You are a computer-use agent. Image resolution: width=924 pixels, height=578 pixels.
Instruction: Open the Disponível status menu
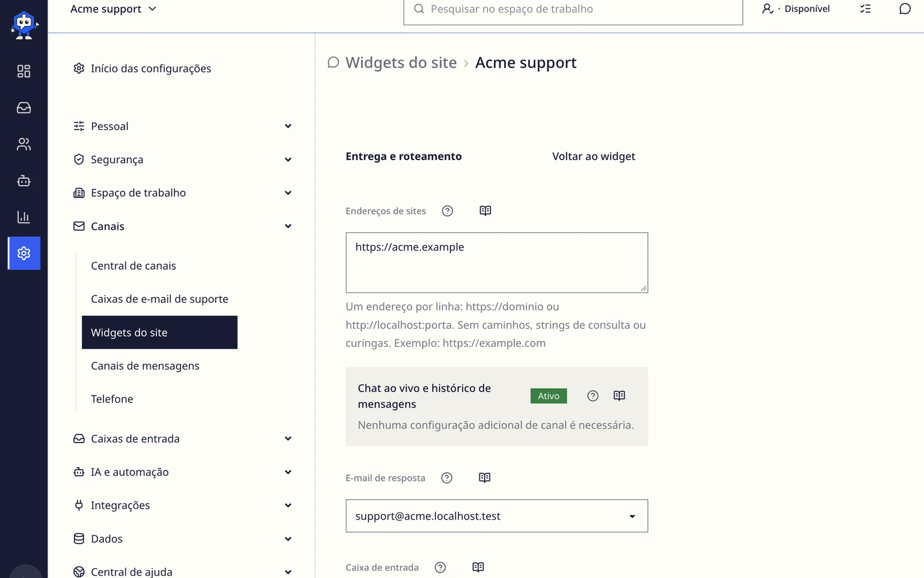pos(795,9)
